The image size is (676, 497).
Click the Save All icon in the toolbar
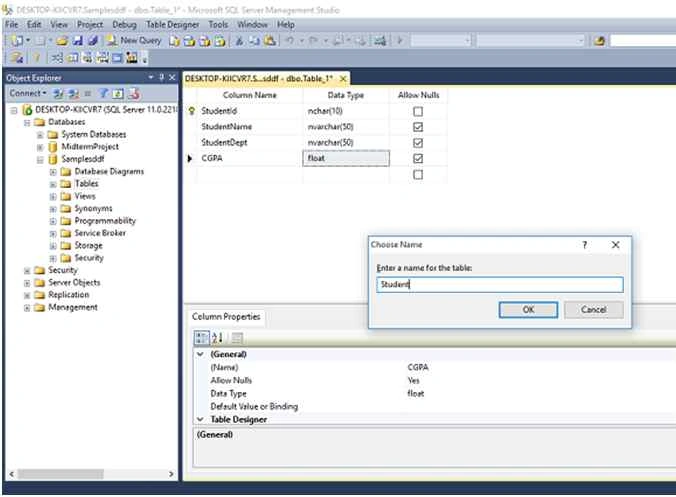(x=93, y=41)
